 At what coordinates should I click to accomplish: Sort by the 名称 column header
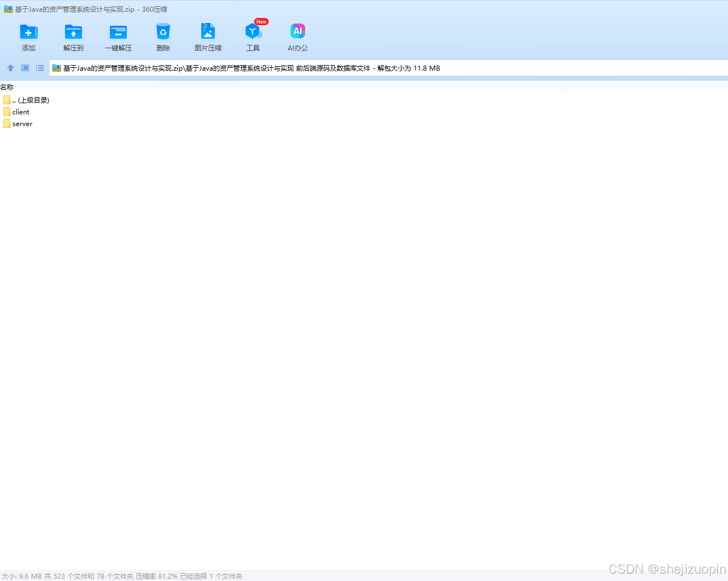pyautogui.click(x=7, y=87)
